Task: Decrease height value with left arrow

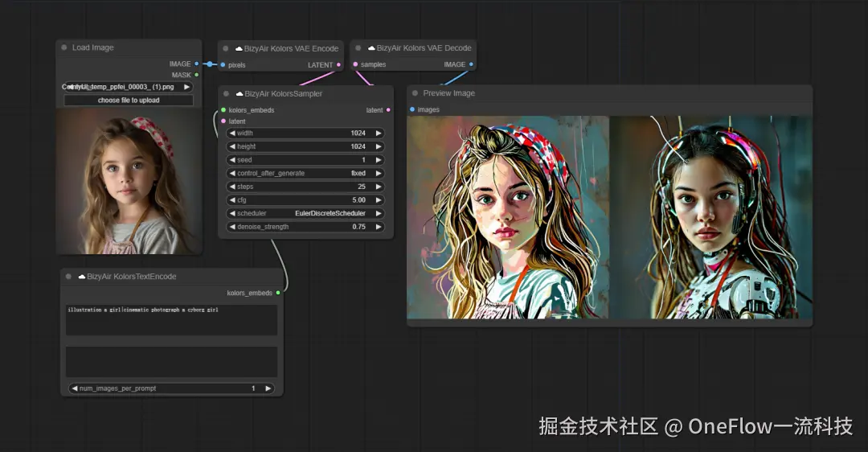Action: click(232, 146)
